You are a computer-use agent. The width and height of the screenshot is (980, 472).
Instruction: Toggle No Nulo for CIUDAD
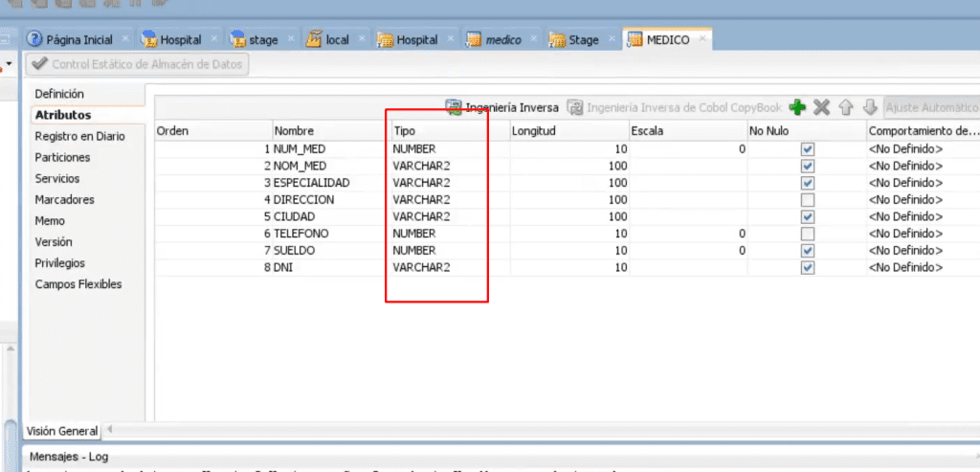click(x=808, y=217)
